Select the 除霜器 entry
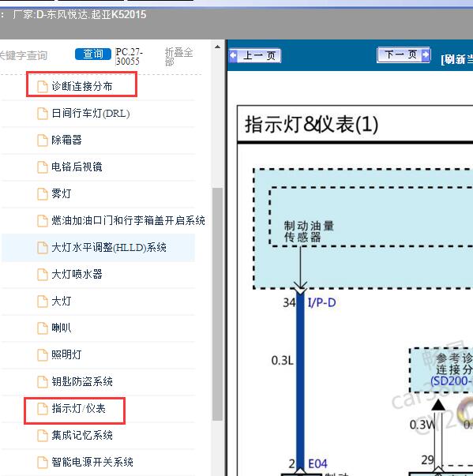Image resolution: width=473 pixels, height=476 pixels. (66, 141)
